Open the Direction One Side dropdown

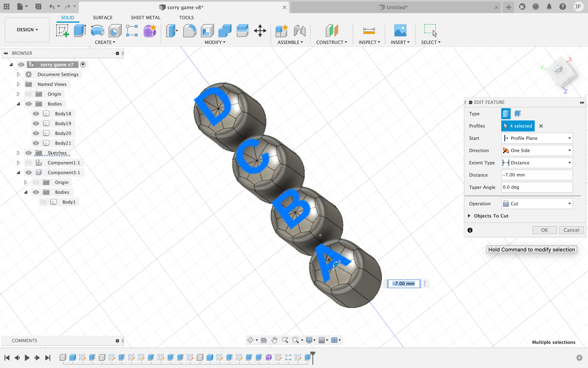[x=537, y=150]
